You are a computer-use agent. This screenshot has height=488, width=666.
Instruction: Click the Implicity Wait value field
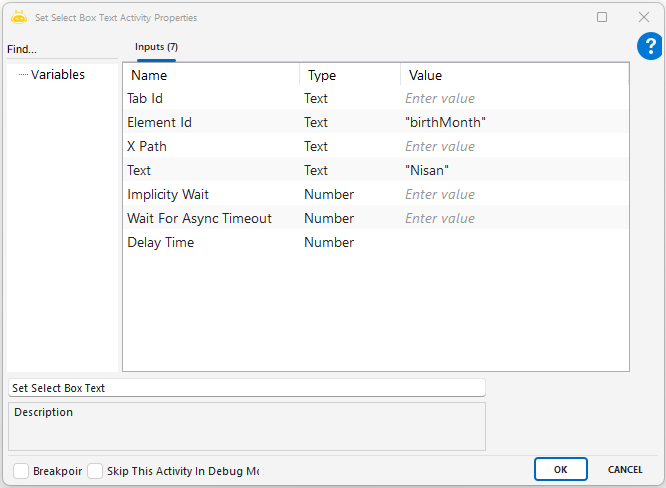point(514,194)
